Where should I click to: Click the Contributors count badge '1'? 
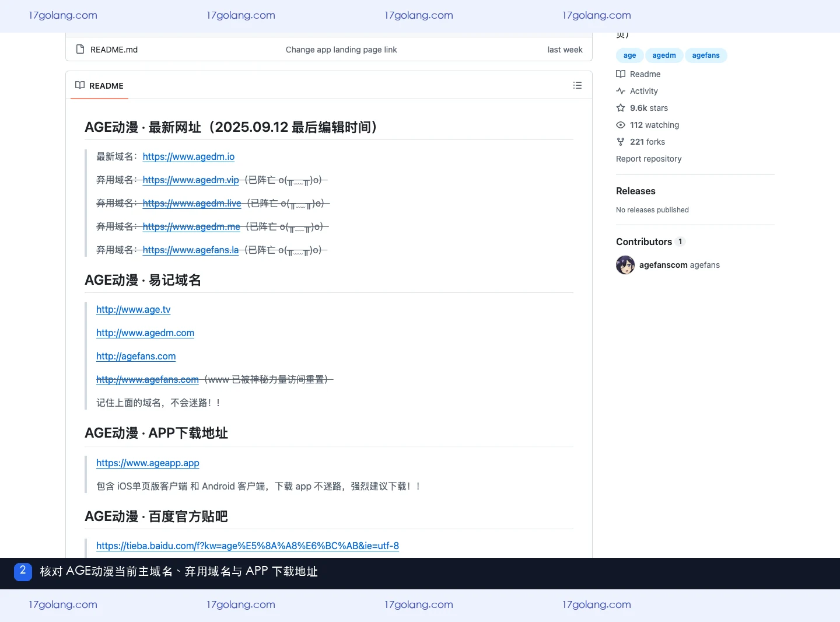(x=680, y=242)
